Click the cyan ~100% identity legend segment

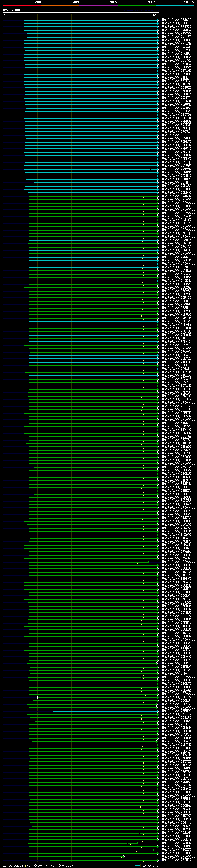[175, 6]
